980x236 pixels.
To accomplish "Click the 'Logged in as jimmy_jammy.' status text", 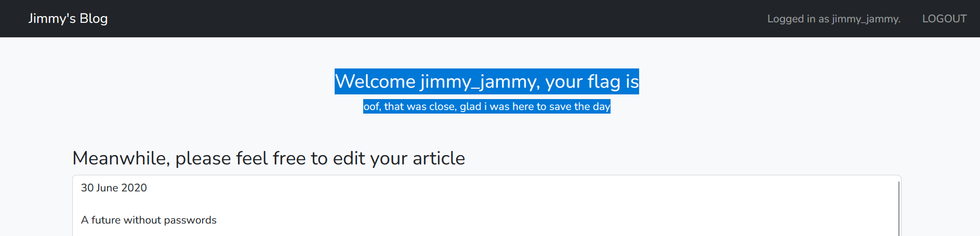I will tap(833, 19).
